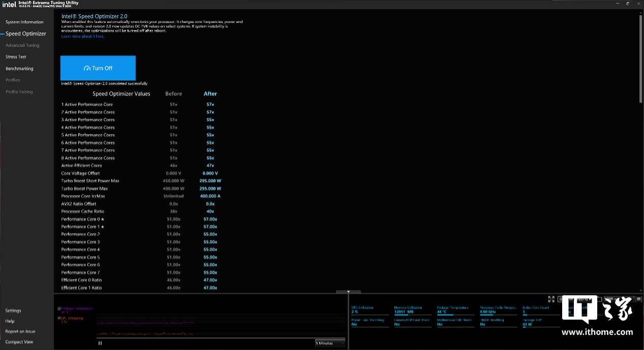Toggle the CPU Utilization graph checkbox

click(59, 318)
